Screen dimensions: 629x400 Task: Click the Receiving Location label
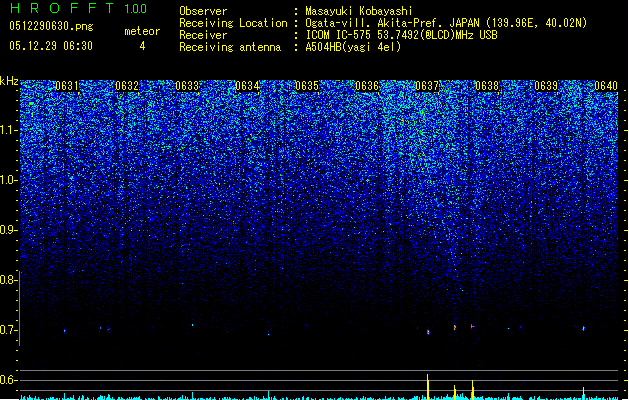(233, 23)
